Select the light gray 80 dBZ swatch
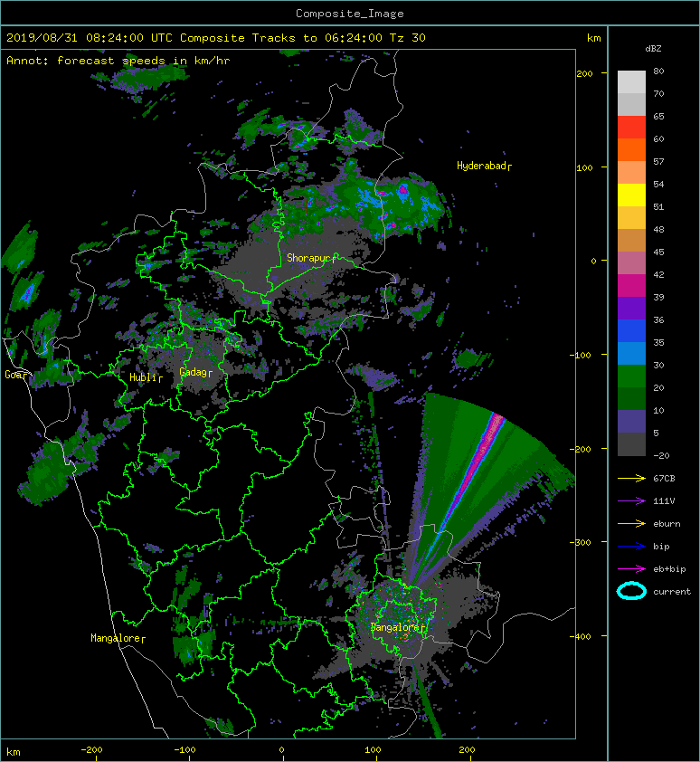Image resolution: width=700 pixels, height=762 pixels. tap(631, 82)
